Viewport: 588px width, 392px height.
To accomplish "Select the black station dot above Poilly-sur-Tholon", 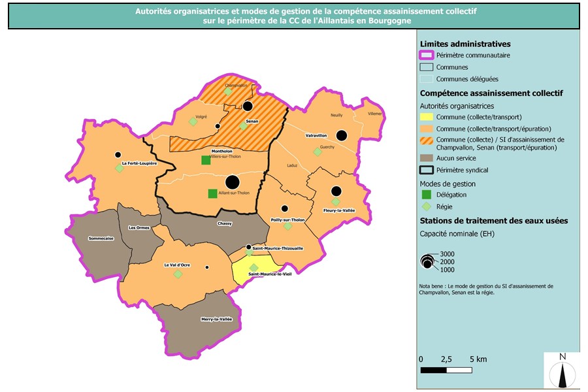I will click(285, 208).
